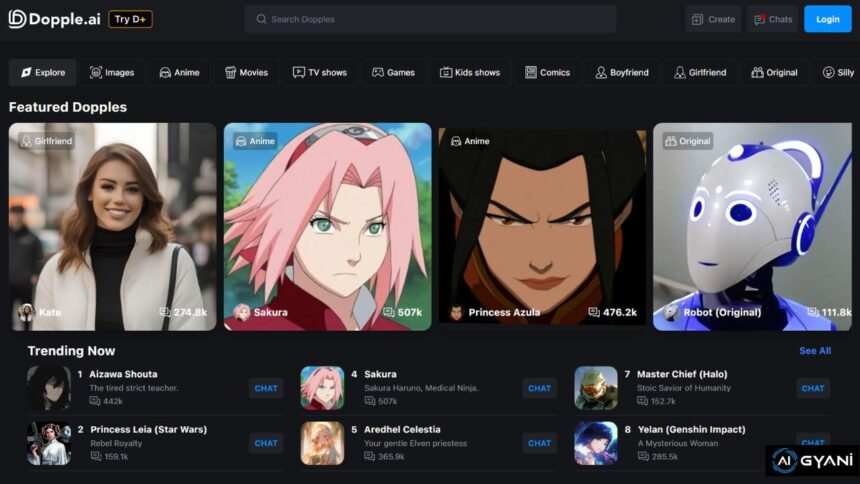Chat with Aizawa Shouta
860x484 pixels.
[x=266, y=388]
